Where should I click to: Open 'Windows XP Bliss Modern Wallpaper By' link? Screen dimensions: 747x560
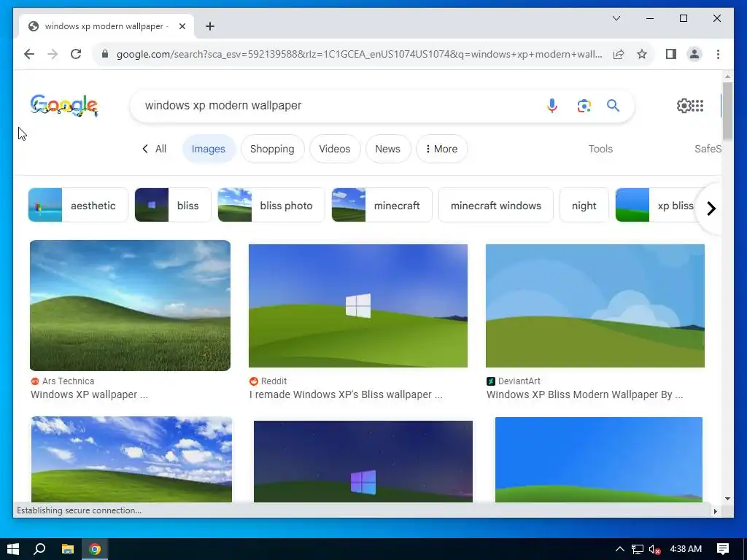pyautogui.click(x=584, y=394)
